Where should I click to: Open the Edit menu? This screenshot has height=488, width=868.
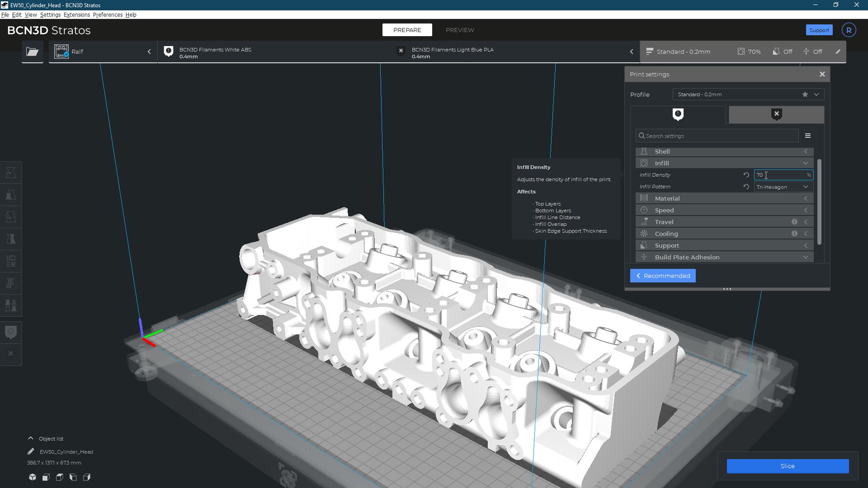(17, 14)
